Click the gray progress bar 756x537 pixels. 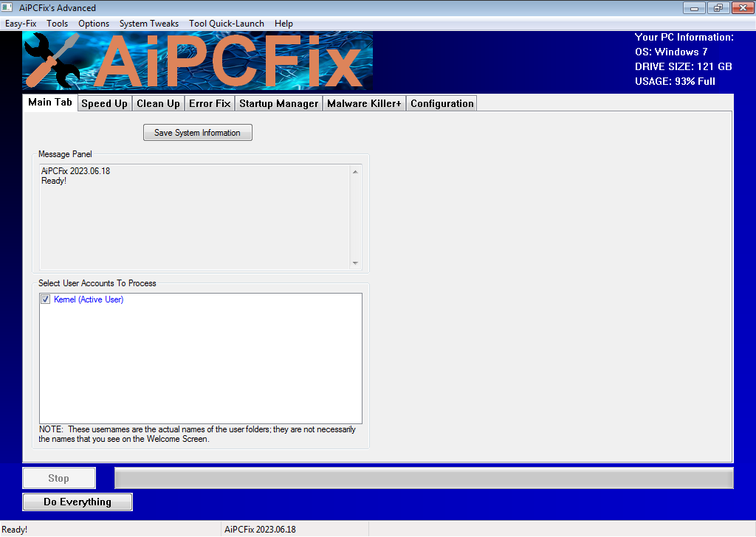[424, 478]
